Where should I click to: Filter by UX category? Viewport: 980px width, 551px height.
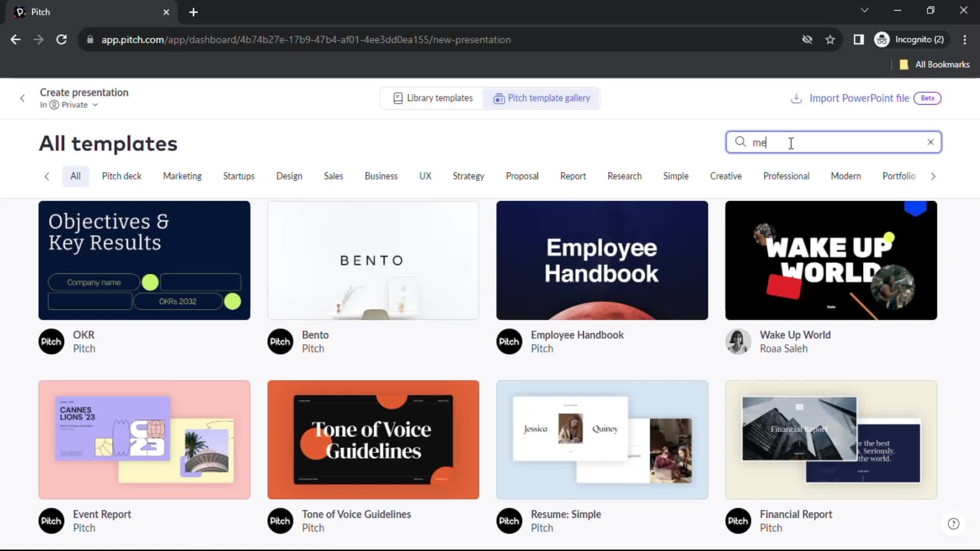click(425, 176)
